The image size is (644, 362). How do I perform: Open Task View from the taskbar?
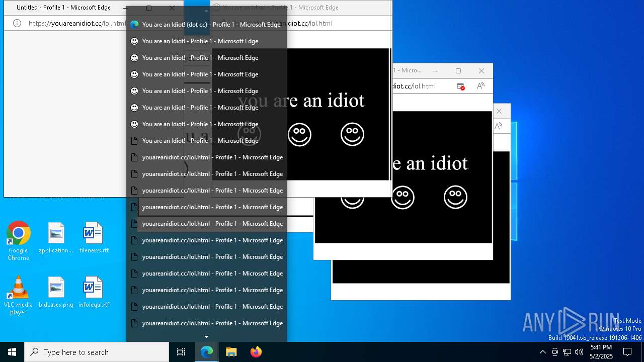point(181,352)
